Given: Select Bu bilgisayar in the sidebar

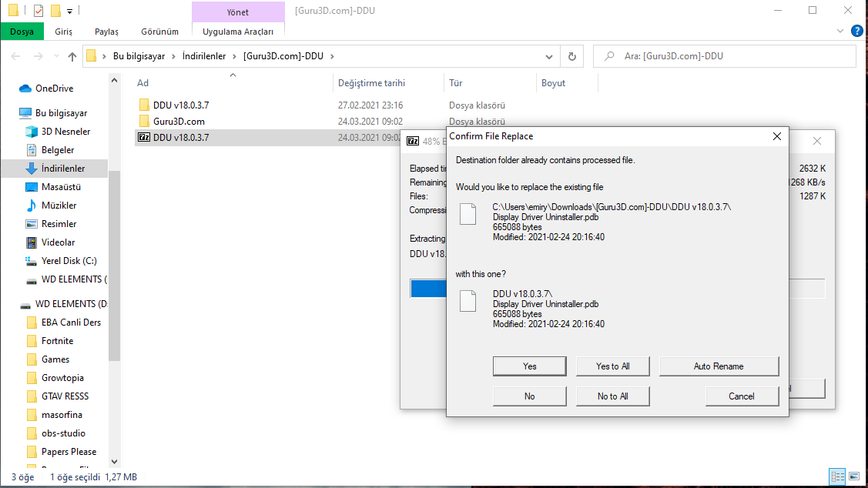Looking at the screenshot, I should [61, 113].
